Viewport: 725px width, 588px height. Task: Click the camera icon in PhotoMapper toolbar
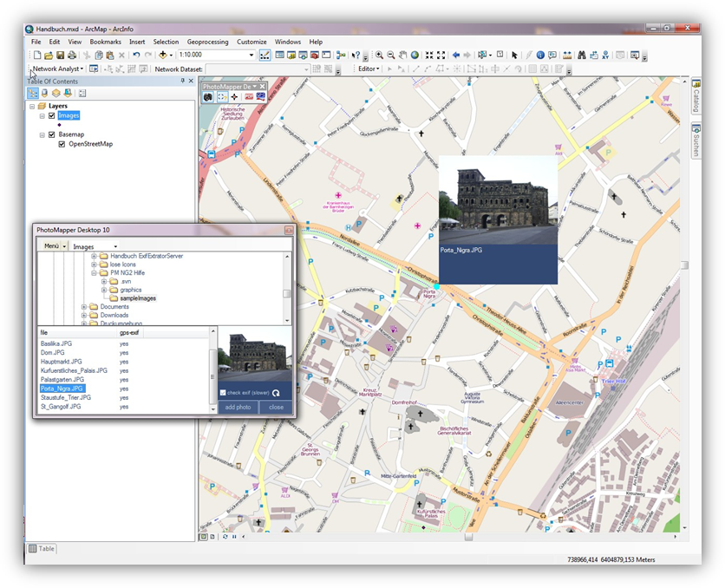click(209, 97)
